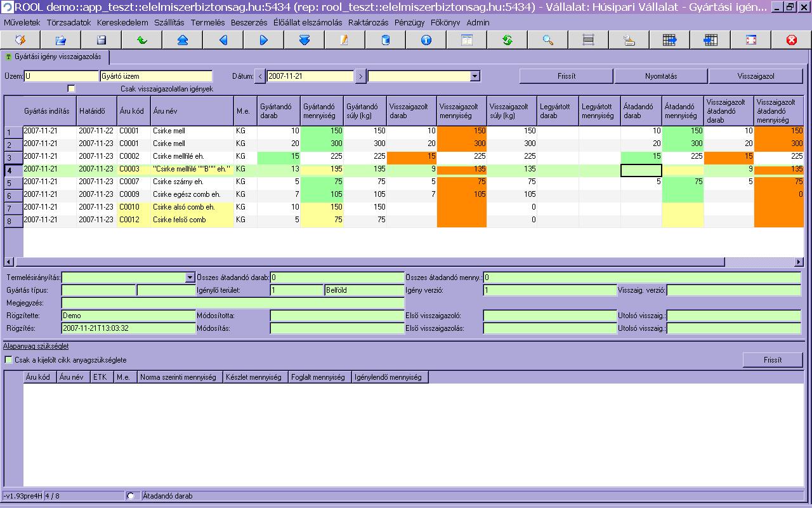
Task: Click the blue info circle icon
Action: point(426,40)
